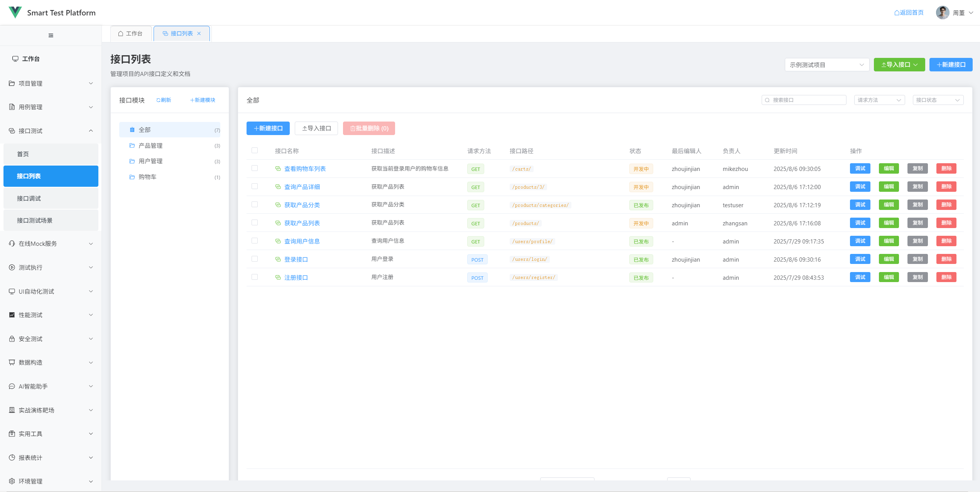Image resolution: width=980 pixels, height=492 pixels.
Task: Click the sidebar collapse hamburger icon
Action: click(x=51, y=36)
